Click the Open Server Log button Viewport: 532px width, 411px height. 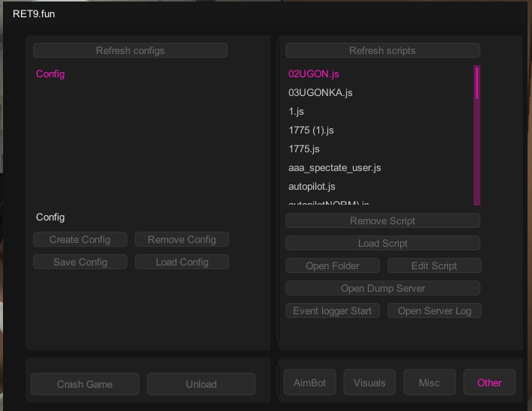coord(434,310)
